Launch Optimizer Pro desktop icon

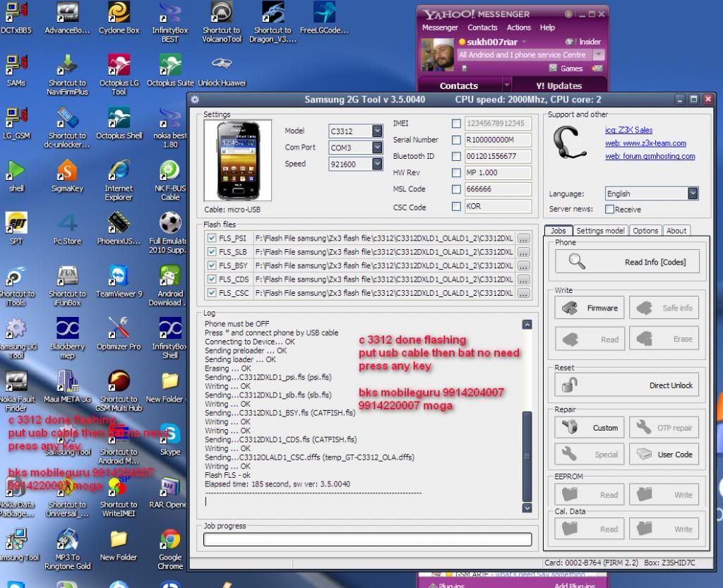tap(119, 334)
